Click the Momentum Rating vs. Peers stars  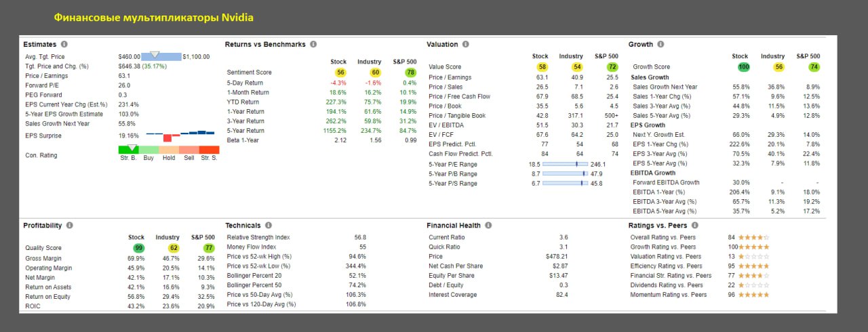pos(753,295)
